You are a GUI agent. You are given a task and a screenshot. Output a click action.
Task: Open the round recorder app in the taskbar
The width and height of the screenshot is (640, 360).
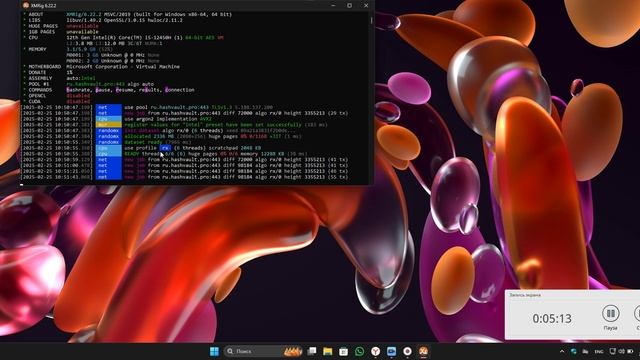(x=407, y=351)
